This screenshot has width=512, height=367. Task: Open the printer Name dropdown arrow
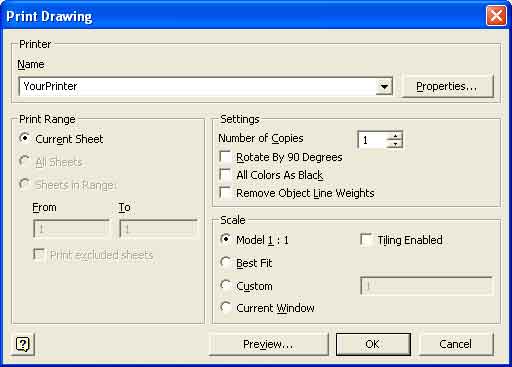[x=384, y=86]
